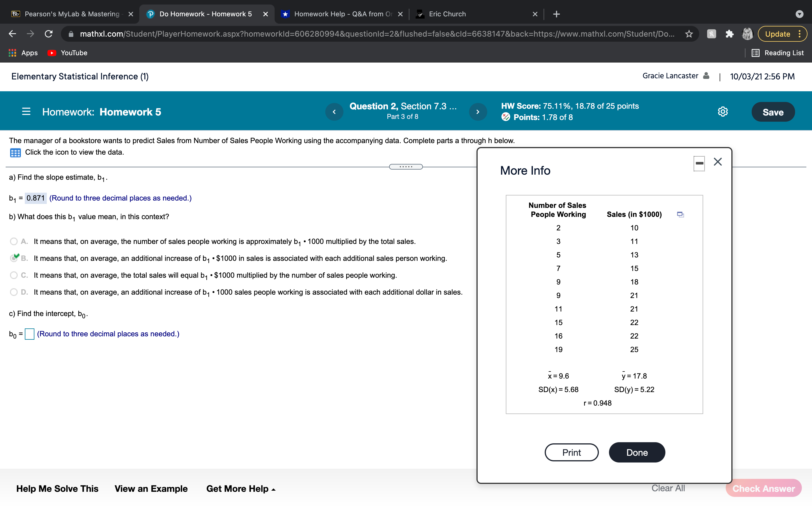Select answer choice A
This screenshot has height=507, width=812.
(14, 241)
